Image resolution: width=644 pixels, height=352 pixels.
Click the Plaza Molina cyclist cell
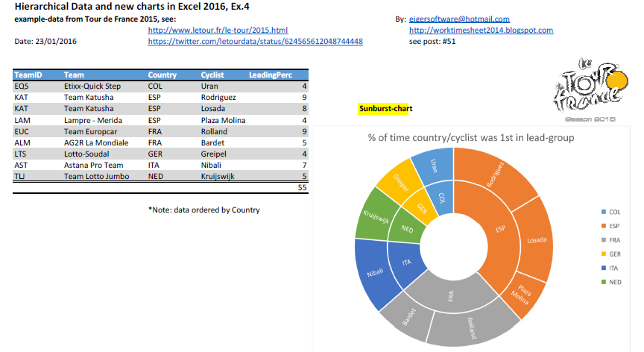coord(223,120)
